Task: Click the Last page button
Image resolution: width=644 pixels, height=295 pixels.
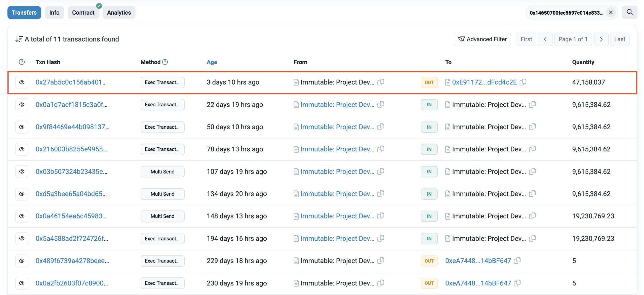Action: click(619, 39)
